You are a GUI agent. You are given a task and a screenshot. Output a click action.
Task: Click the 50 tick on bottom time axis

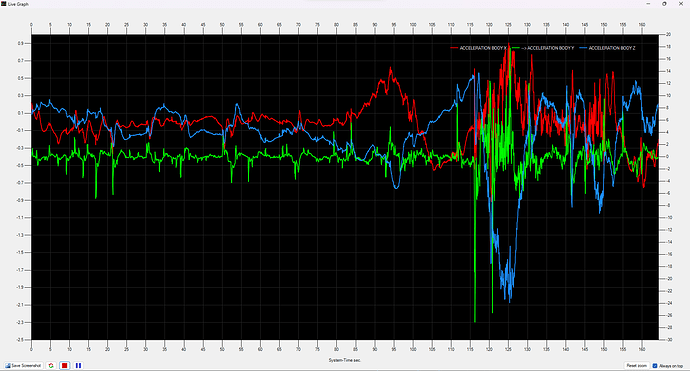pos(222,349)
